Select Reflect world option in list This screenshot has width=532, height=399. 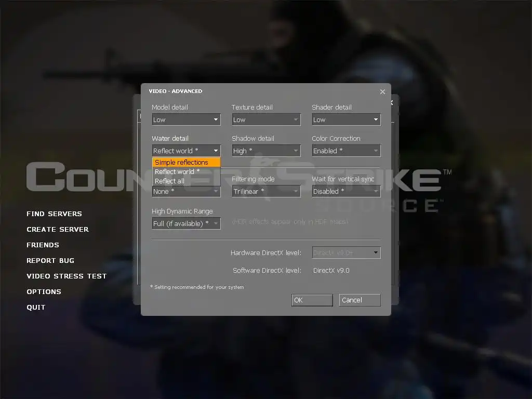click(187, 171)
